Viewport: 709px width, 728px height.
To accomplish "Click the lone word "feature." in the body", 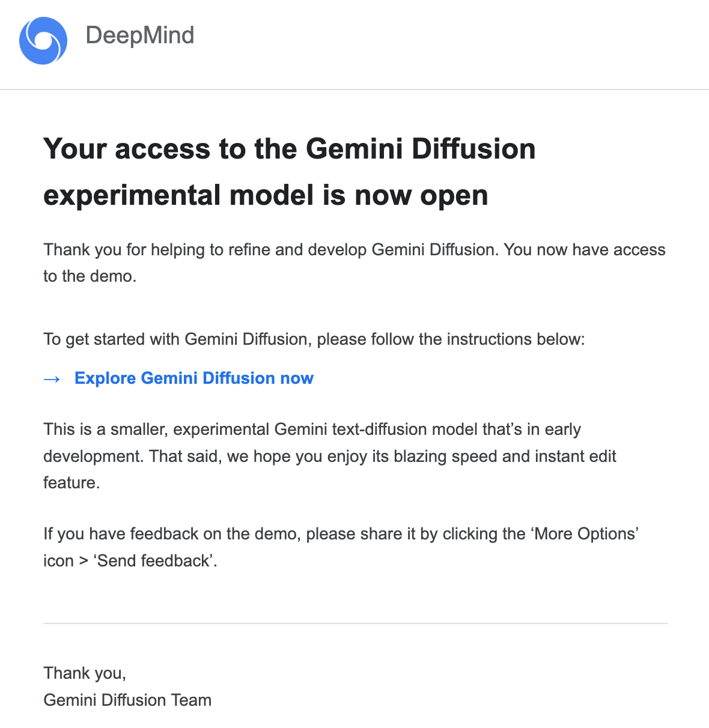I will pos(72,483).
